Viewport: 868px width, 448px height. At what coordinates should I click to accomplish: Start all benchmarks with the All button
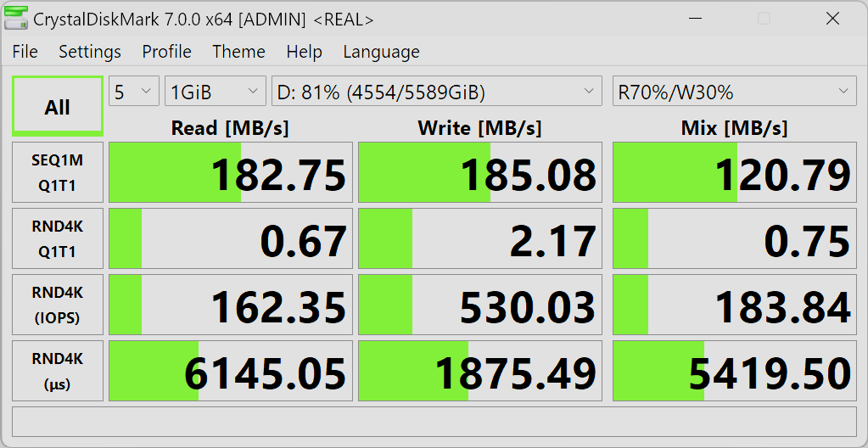click(58, 106)
